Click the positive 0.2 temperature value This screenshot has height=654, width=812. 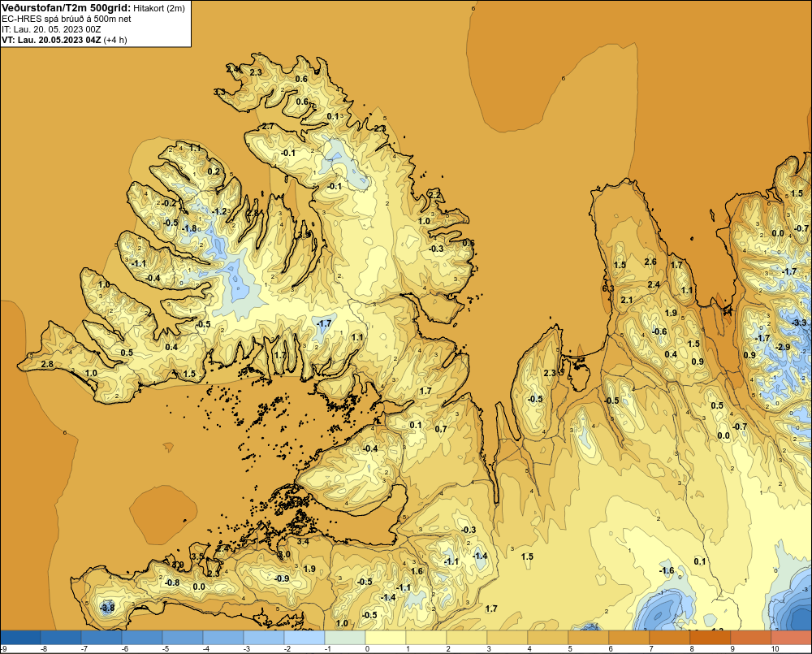(x=214, y=171)
